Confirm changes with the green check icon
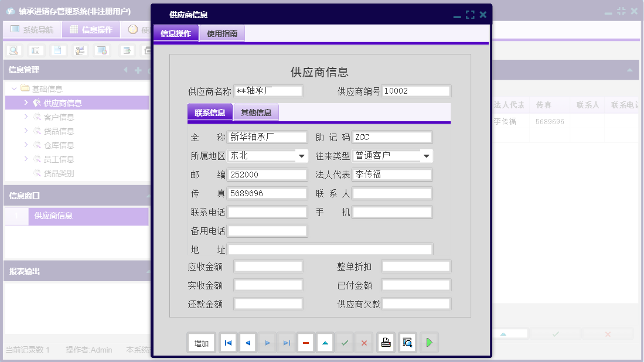The height and width of the screenshot is (362, 644). click(345, 343)
